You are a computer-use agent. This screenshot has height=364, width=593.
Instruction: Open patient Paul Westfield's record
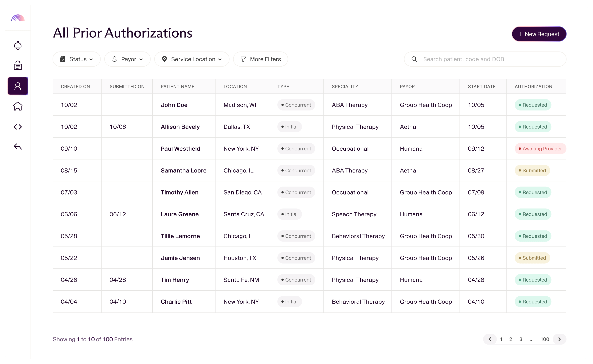[180, 149]
